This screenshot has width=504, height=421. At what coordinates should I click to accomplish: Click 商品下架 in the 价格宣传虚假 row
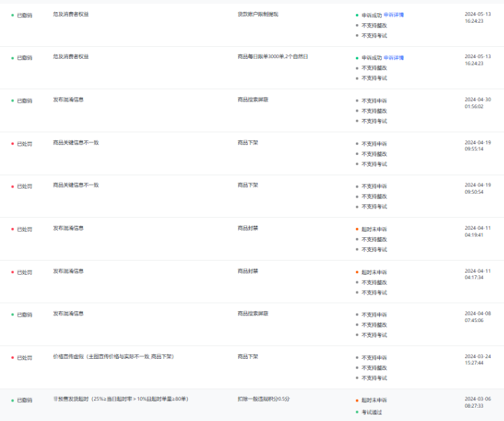(248, 356)
